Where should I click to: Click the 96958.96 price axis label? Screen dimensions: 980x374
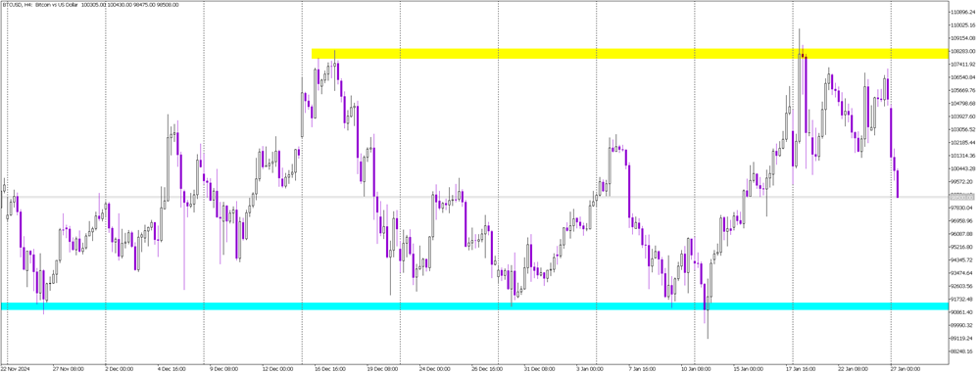point(961,220)
